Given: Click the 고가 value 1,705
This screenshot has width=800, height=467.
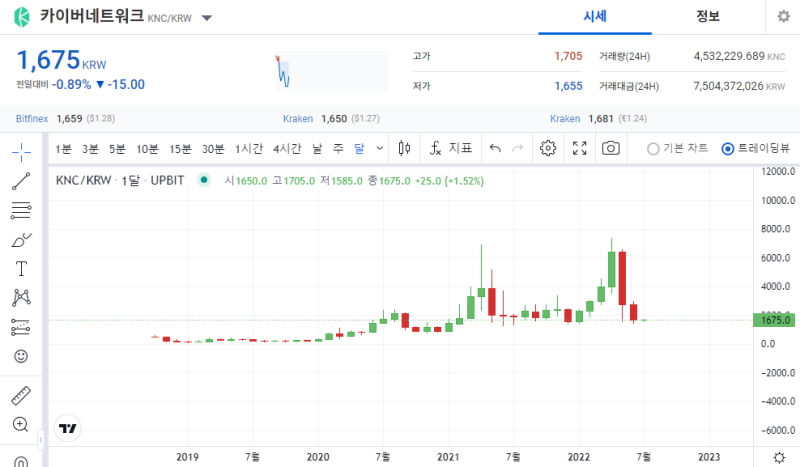Looking at the screenshot, I should tap(568, 56).
